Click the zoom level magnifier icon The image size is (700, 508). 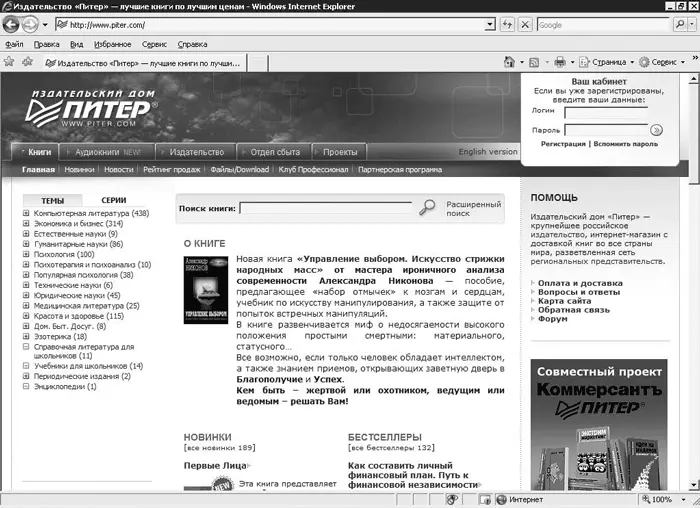tap(646, 499)
